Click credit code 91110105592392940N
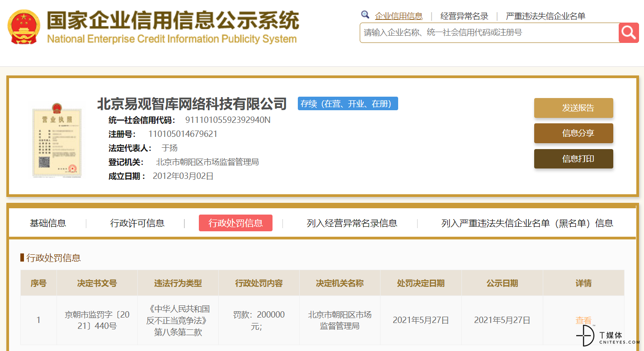 click(x=228, y=120)
